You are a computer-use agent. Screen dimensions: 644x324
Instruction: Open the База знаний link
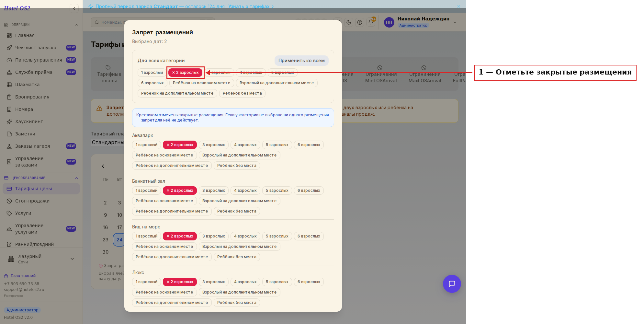pyautogui.click(x=23, y=276)
